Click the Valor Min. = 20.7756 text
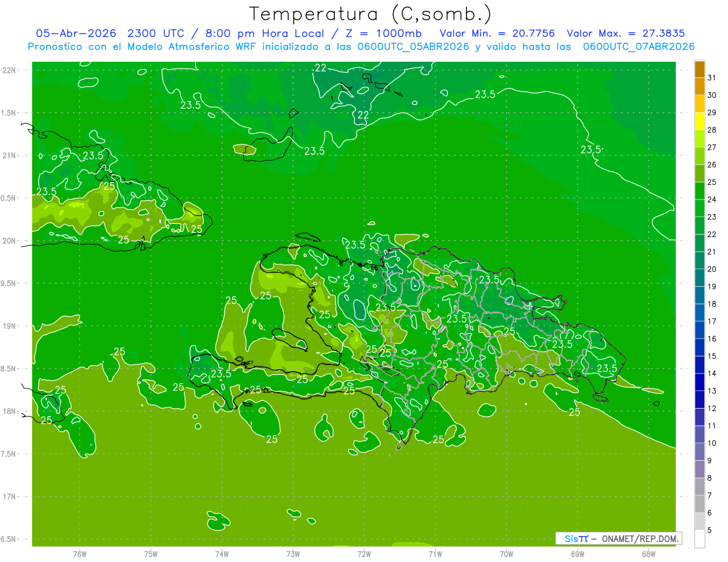 (x=497, y=33)
